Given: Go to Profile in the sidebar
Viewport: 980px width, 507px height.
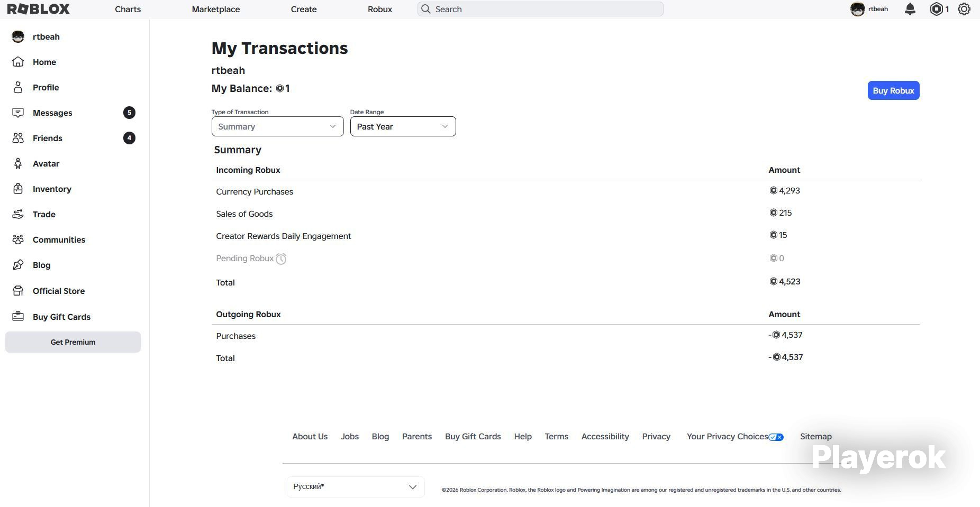Looking at the screenshot, I should pyautogui.click(x=46, y=87).
